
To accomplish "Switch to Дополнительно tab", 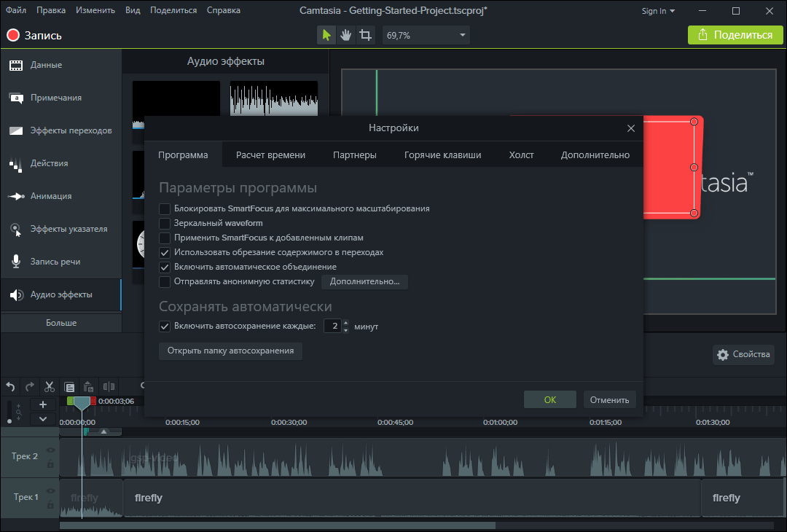I will [x=595, y=155].
